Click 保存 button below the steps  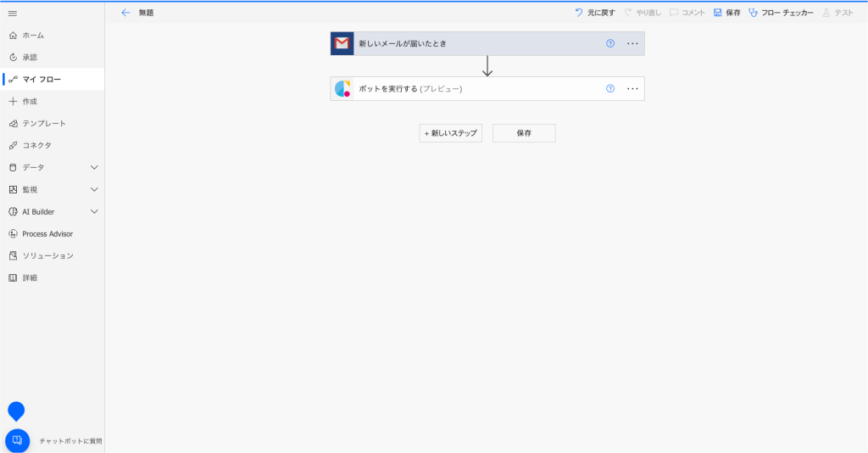524,133
